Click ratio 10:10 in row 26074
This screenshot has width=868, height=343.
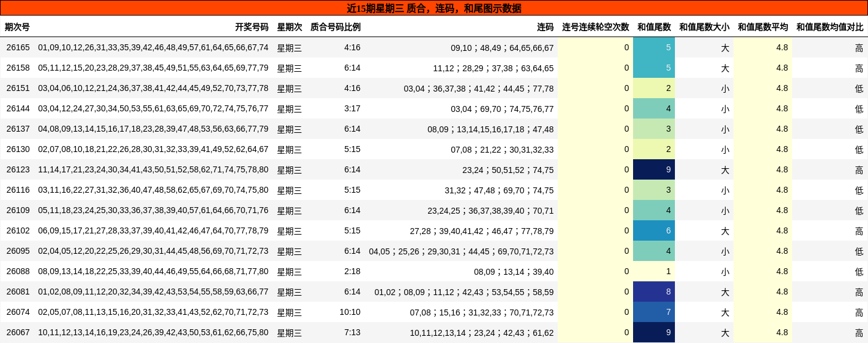(x=350, y=312)
